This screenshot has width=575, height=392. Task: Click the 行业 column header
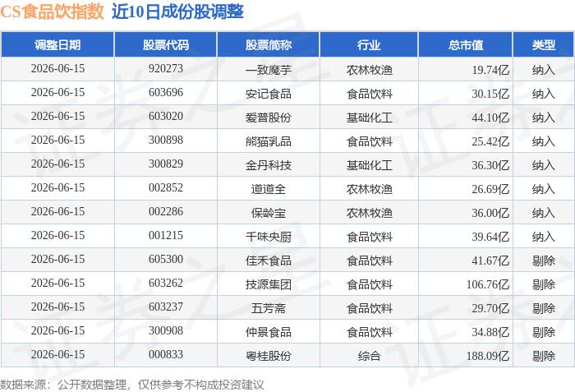[369, 44]
